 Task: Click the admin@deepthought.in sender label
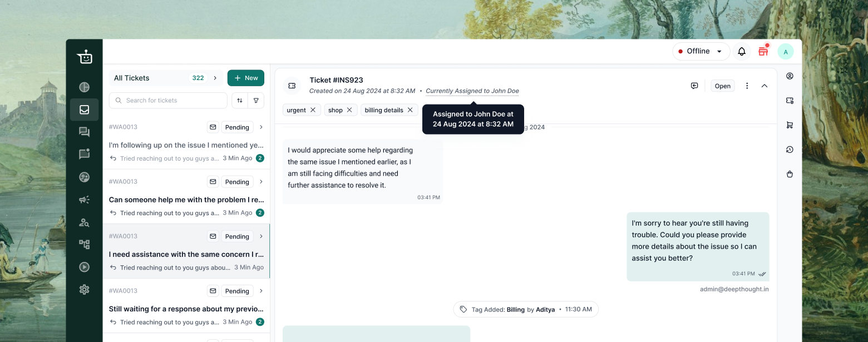coord(734,289)
